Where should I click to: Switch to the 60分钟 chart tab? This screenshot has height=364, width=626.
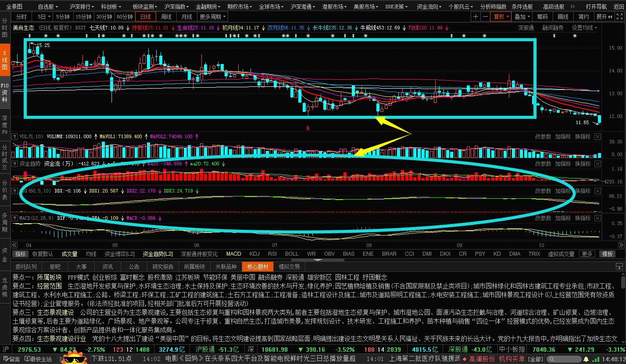point(125,17)
